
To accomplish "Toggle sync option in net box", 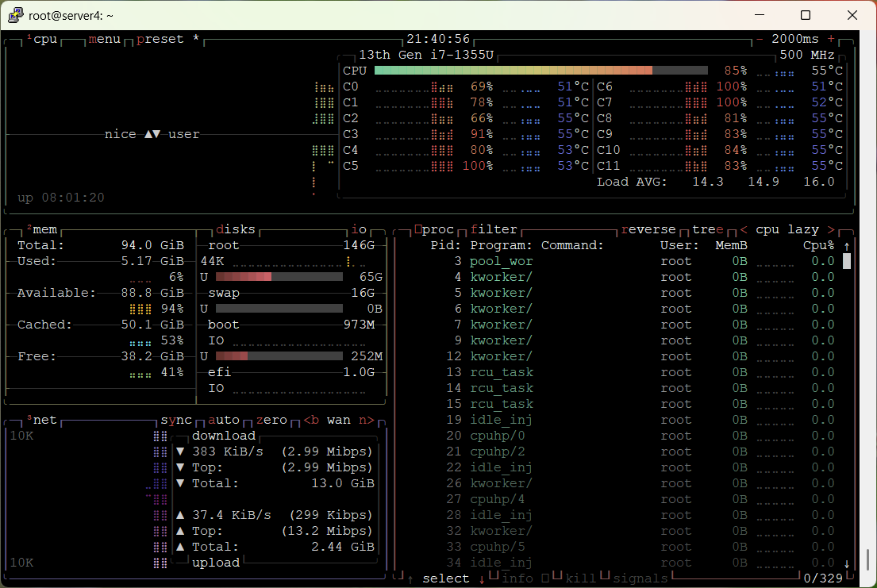I will click(x=176, y=420).
